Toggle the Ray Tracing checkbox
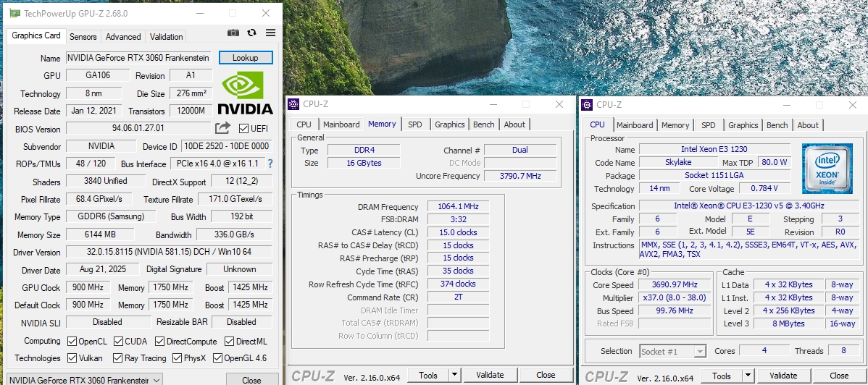The width and height of the screenshot is (868, 385). tap(117, 358)
